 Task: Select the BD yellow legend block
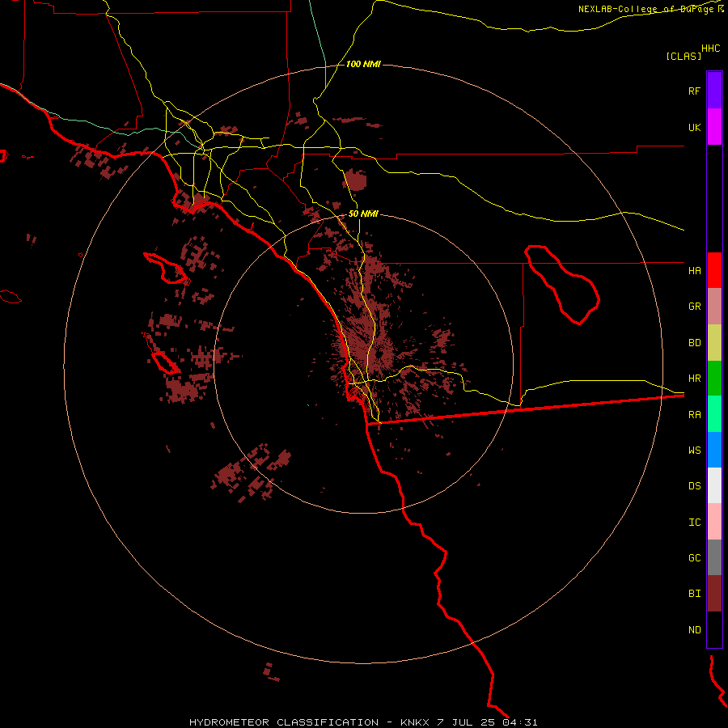click(714, 343)
